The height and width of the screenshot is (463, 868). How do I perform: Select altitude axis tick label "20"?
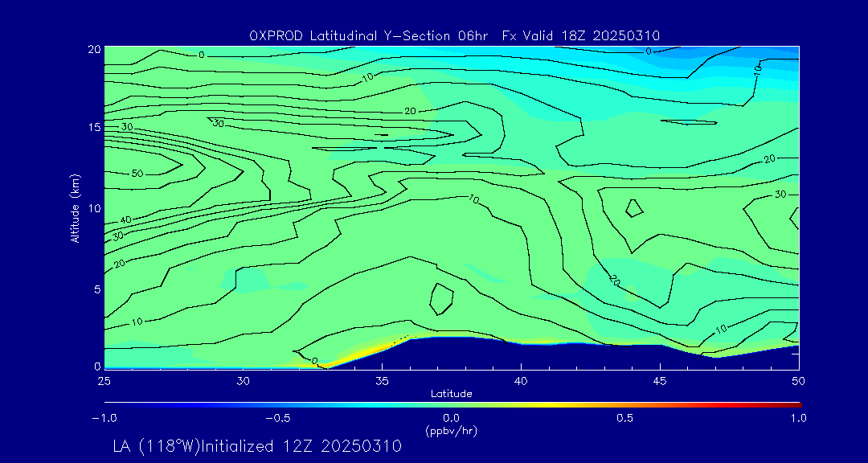pyautogui.click(x=94, y=48)
